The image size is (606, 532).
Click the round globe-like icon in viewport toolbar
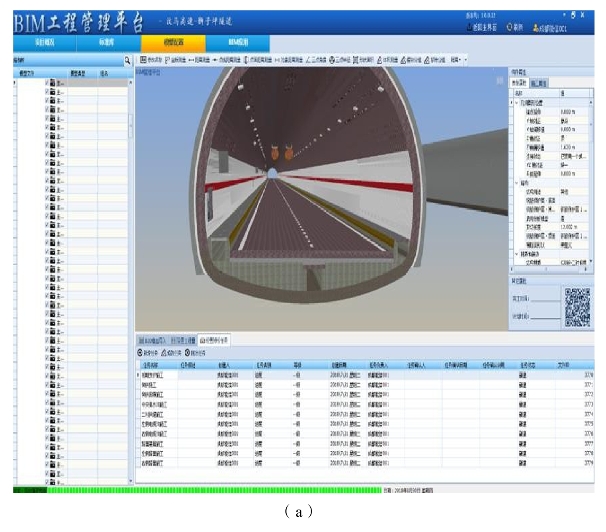(x=332, y=60)
